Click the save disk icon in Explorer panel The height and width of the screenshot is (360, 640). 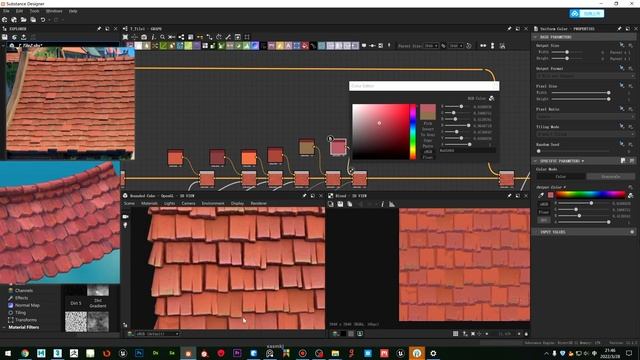coord(5,37)
